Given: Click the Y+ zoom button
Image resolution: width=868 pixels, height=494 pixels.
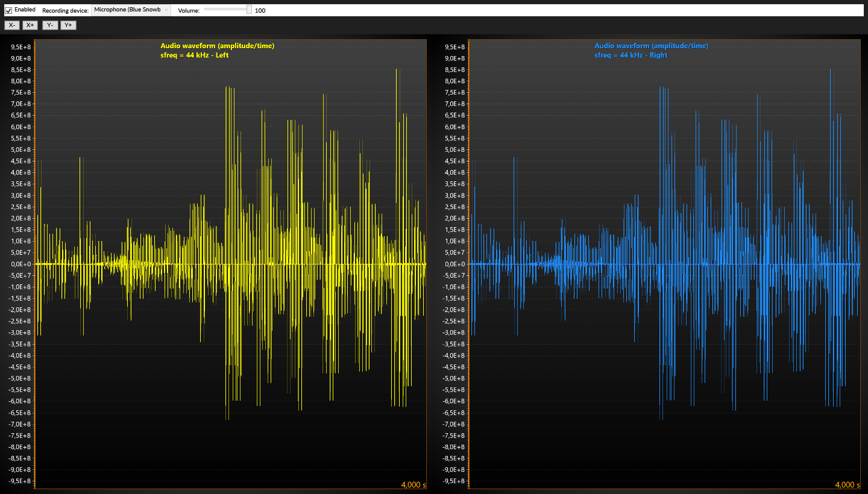Looking at the screenshot, I should point(68,25).
